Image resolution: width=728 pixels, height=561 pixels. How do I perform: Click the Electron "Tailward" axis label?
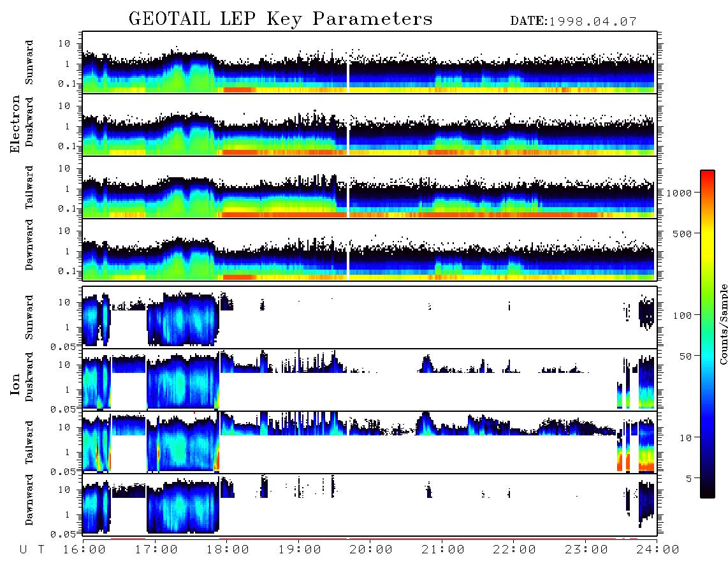[x=29, y=187]
